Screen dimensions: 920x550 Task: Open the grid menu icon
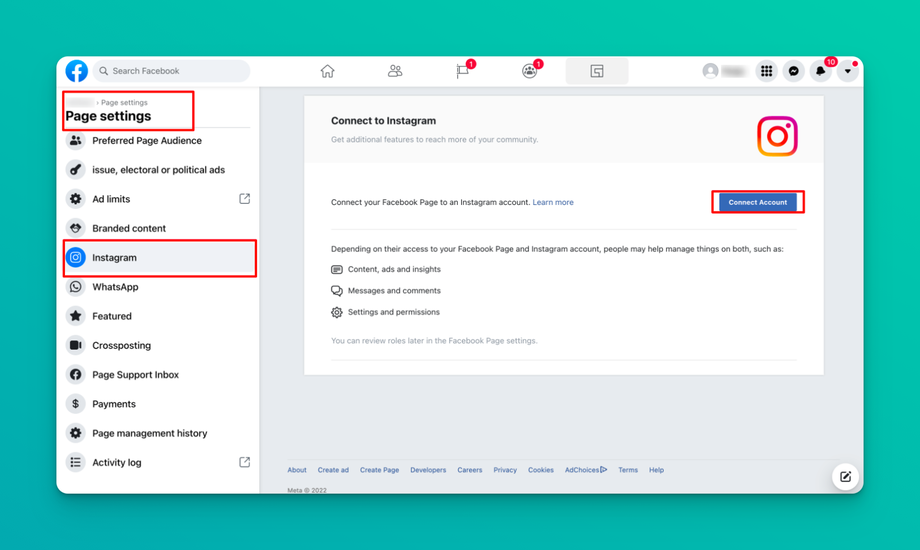[766, 71]
